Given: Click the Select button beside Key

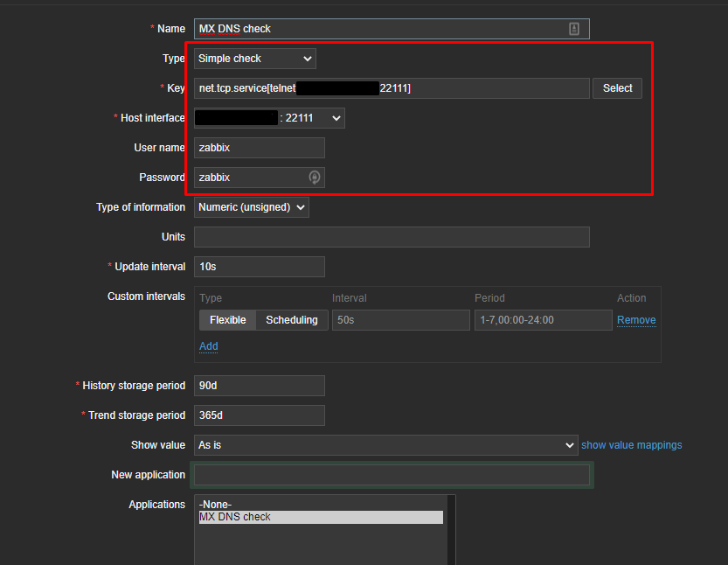Looking at the screenshot, I should pos(617,88).
